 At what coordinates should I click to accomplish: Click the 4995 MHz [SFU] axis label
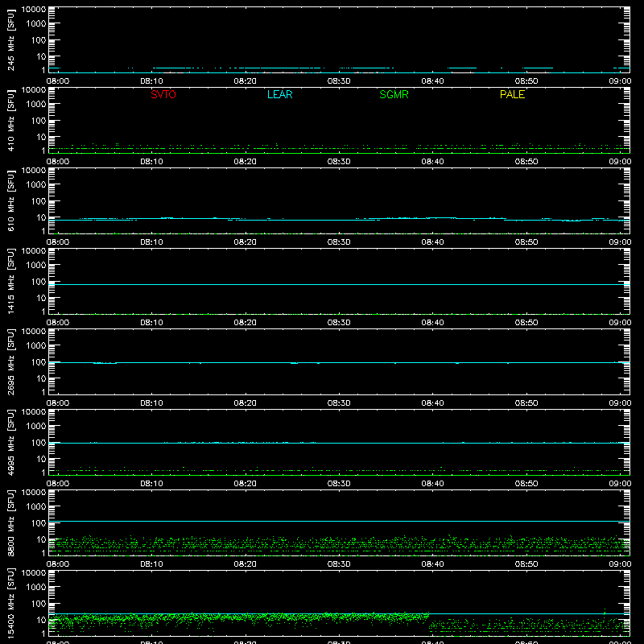pos(10,442)
